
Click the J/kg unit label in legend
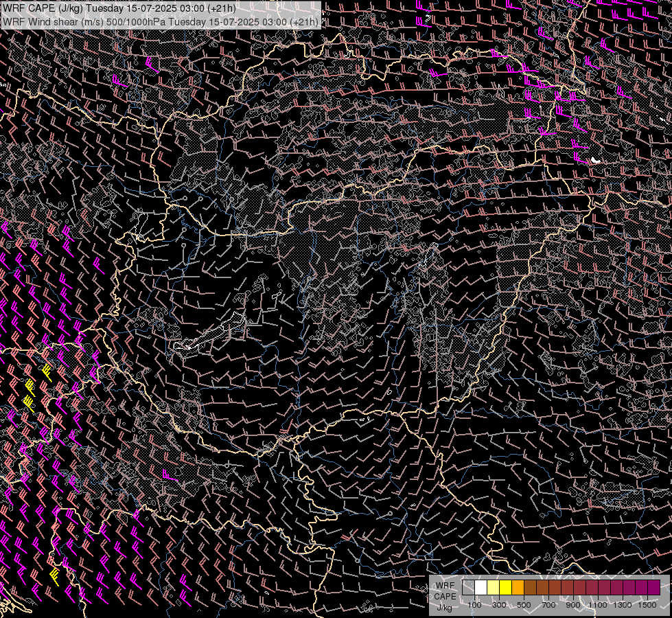point(445,608)
